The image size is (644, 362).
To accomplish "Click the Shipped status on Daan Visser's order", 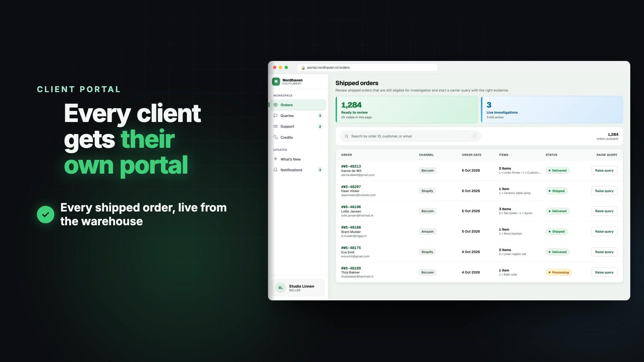I will pos(556,191).
